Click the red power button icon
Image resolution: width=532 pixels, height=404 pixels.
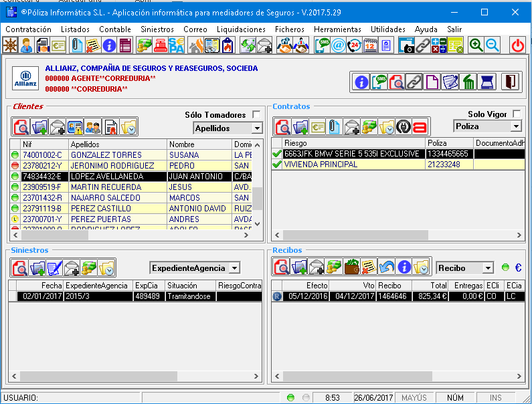(x=518, y=45)
